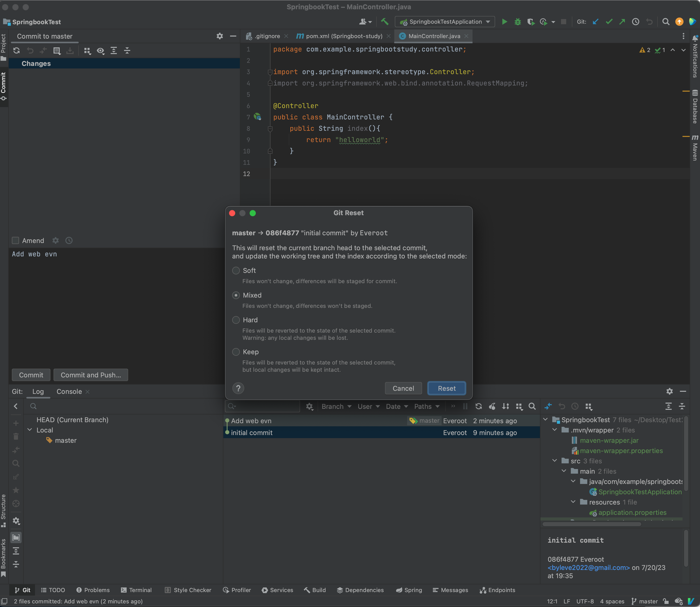Click the show diff preview eye icon
Image resolution: width=700 pixels, height=607 pixels.
click(101, 50)
